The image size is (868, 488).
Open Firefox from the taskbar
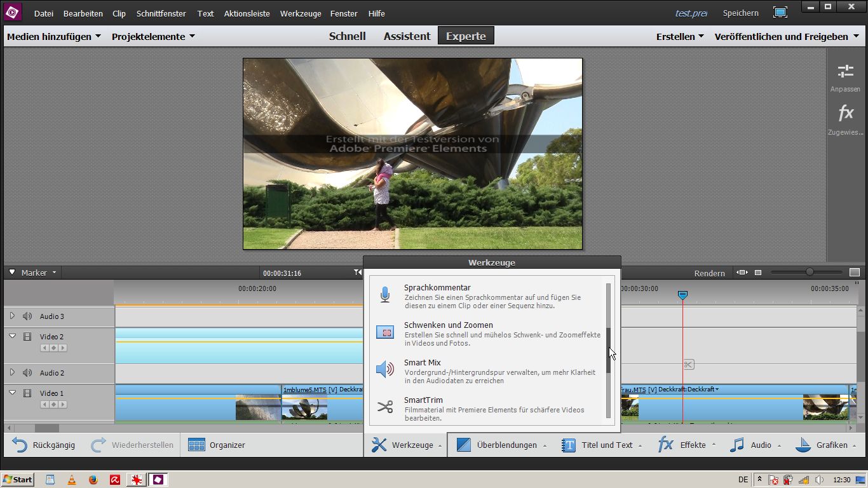pos(93,480)
